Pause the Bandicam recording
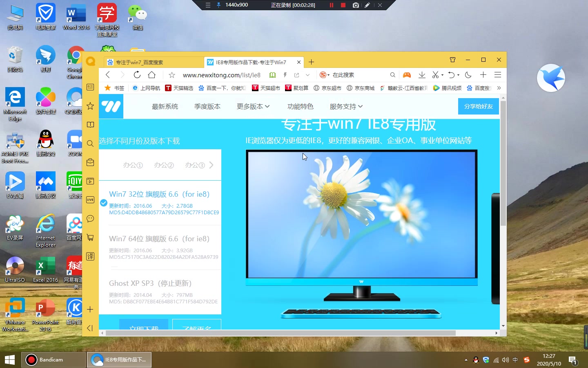This screenshot has width=588, height=368. pos(331,5)
